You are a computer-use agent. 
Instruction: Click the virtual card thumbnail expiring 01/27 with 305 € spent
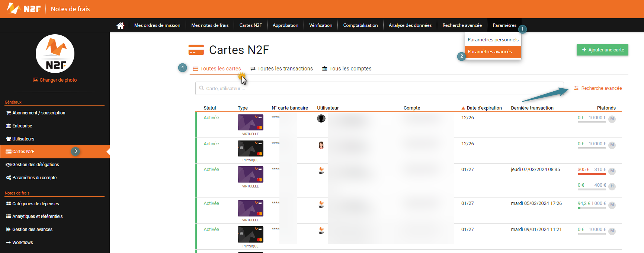pos(250,174)
